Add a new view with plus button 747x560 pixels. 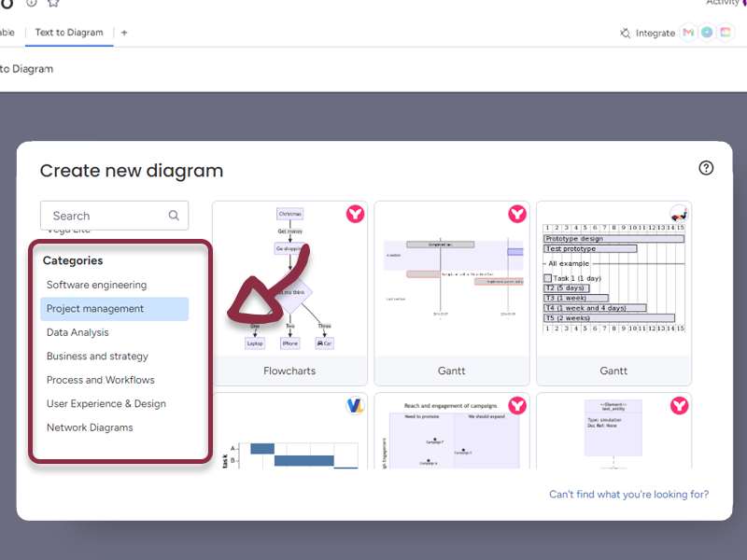(124, 33)
